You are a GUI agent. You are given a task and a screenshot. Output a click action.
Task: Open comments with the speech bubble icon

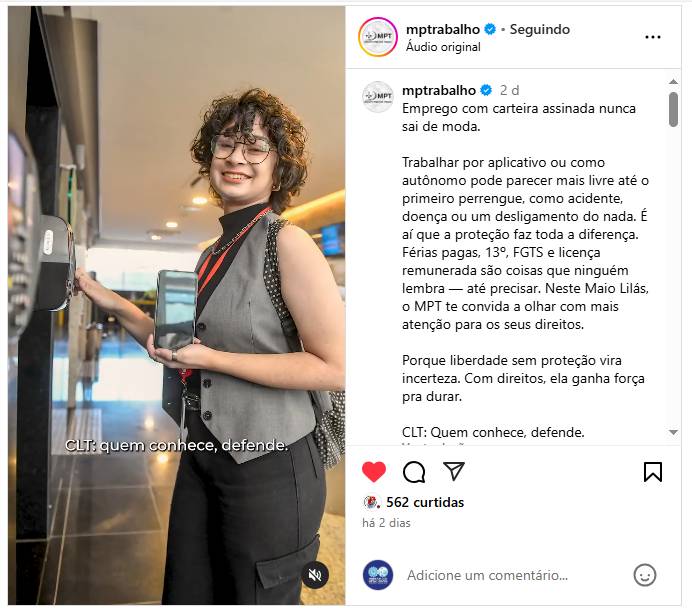[414, 472]
